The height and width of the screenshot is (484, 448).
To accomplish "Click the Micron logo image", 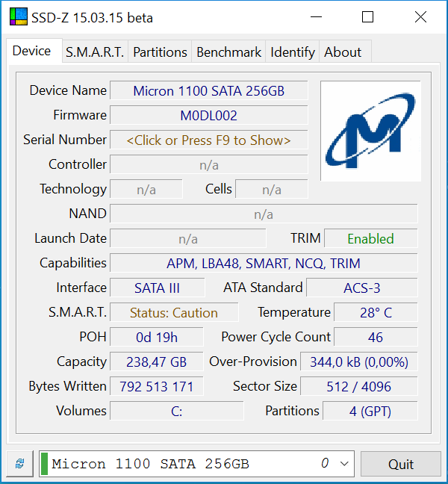I will pyautogui.click(x=370, y=131).
